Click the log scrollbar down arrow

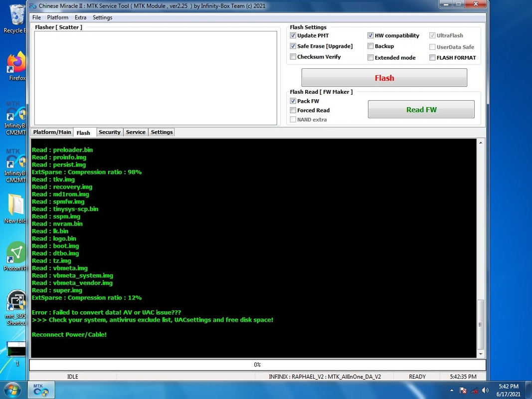click(481, 354)
